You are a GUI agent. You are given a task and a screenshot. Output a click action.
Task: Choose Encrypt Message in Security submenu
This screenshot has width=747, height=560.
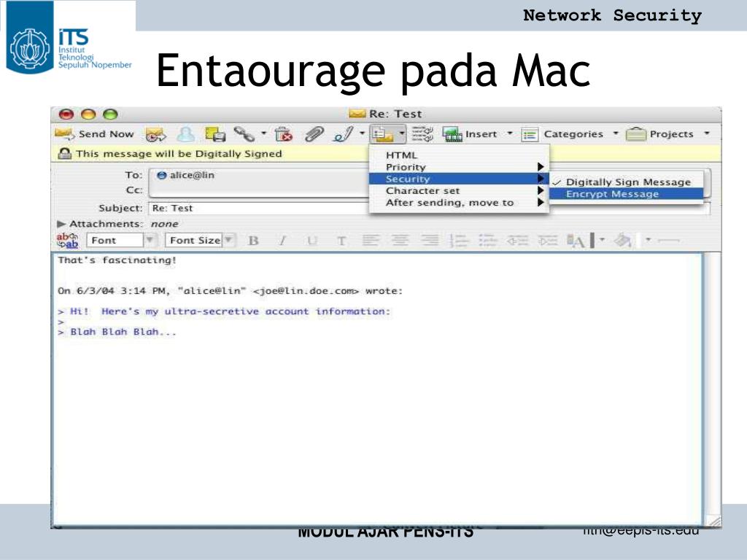click(x=626, y=194)
